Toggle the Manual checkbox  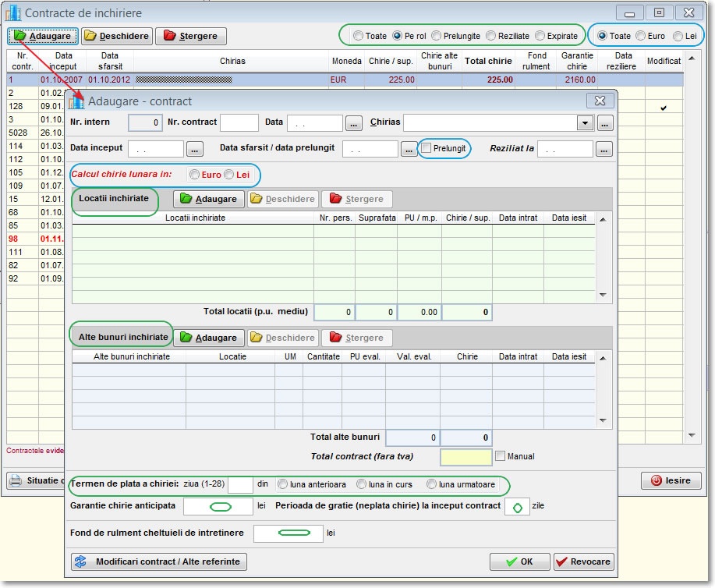501,455
